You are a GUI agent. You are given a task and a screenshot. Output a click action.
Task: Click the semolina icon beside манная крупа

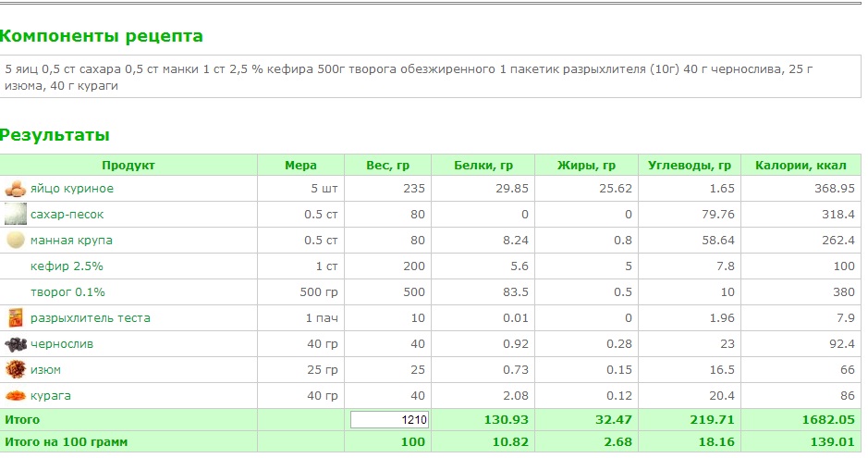16,241
